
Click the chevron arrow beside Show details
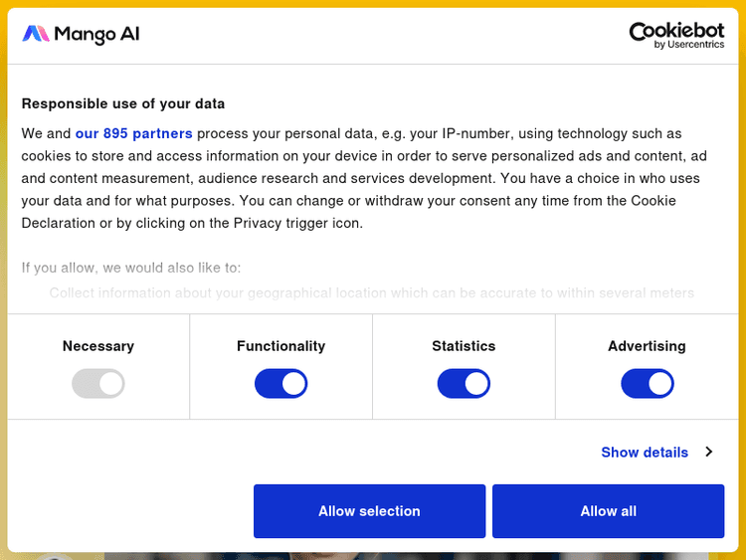[709, 452]
